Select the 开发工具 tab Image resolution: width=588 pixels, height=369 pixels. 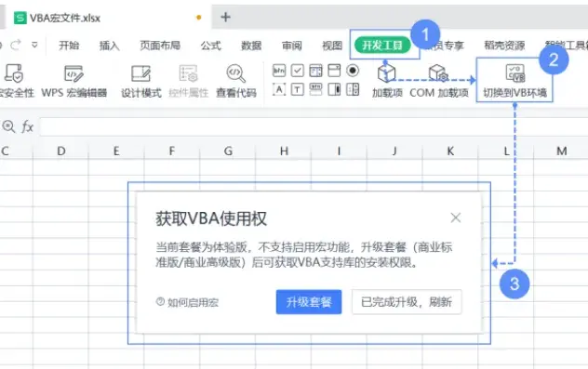pos(382,46)
